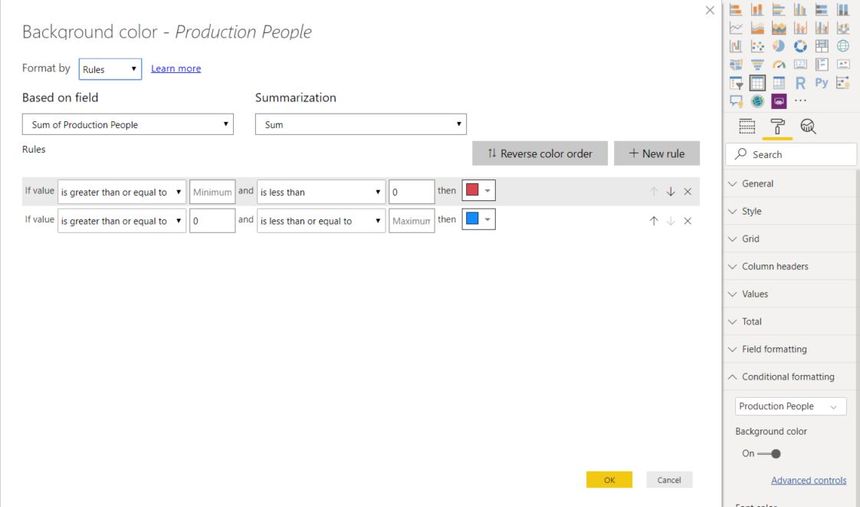860x507 pixels.
Task: Add a New rule
Action: pyautogui.click(x=657, y=154)
